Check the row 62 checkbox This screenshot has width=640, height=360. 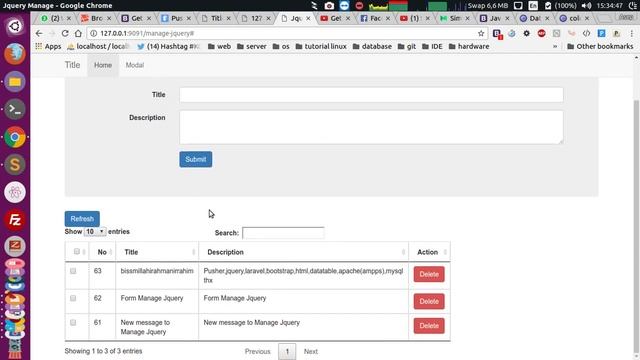[73, 298]
